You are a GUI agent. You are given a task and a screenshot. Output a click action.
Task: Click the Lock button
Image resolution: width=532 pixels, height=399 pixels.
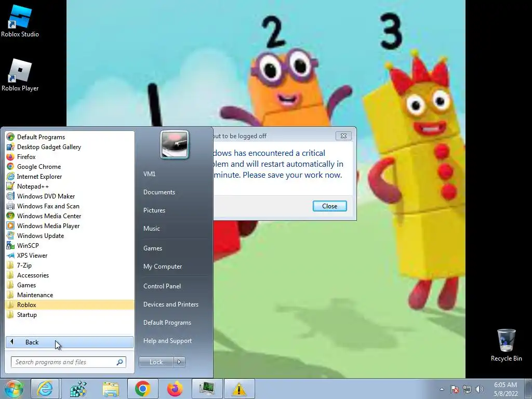click(156, 362)
